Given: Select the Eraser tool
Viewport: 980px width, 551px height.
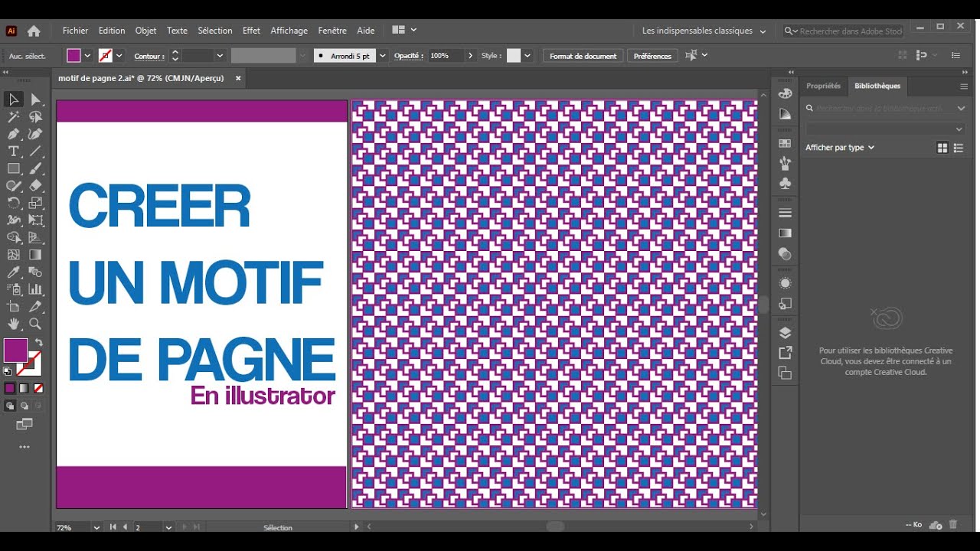Looking at the screenshot, I should 35,186.
